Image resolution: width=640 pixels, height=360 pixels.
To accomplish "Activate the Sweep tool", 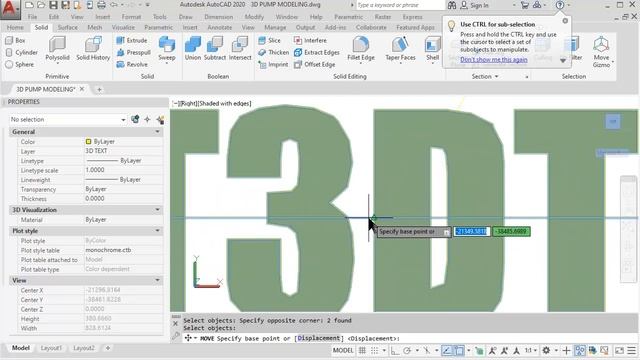I will coord(167,49).
